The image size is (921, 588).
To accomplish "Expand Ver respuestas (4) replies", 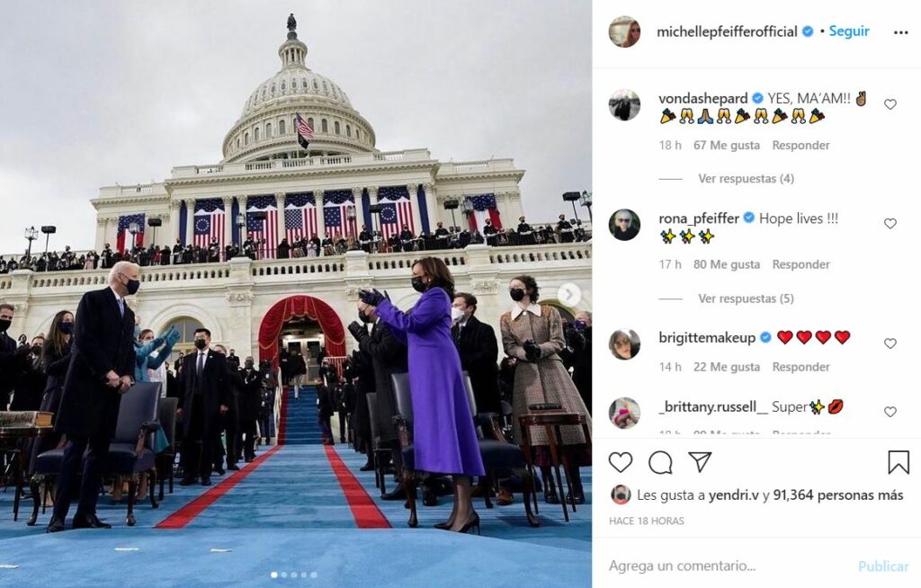I will (x=746, y=179).
